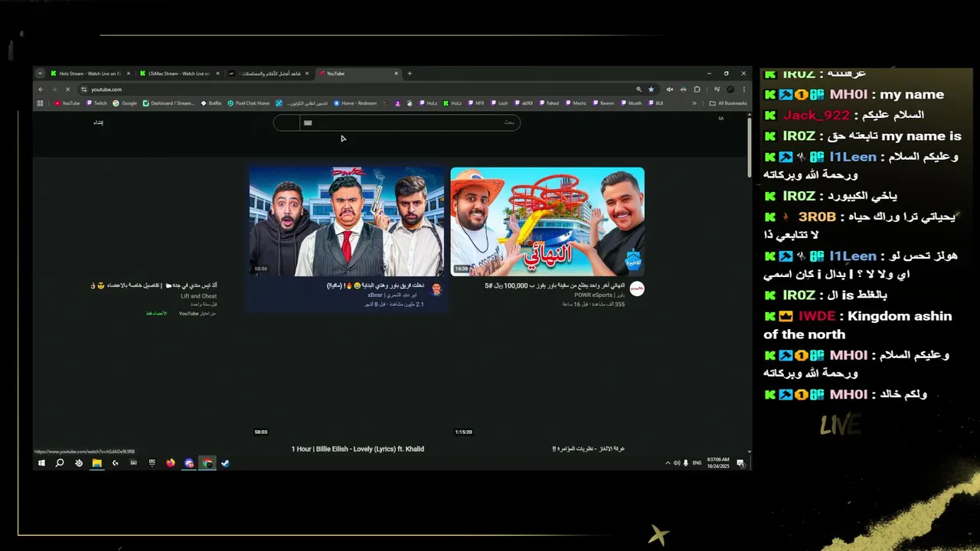Open the Home - Restream bookmark
Screen dimensions: 980x551
click(355, 103)
